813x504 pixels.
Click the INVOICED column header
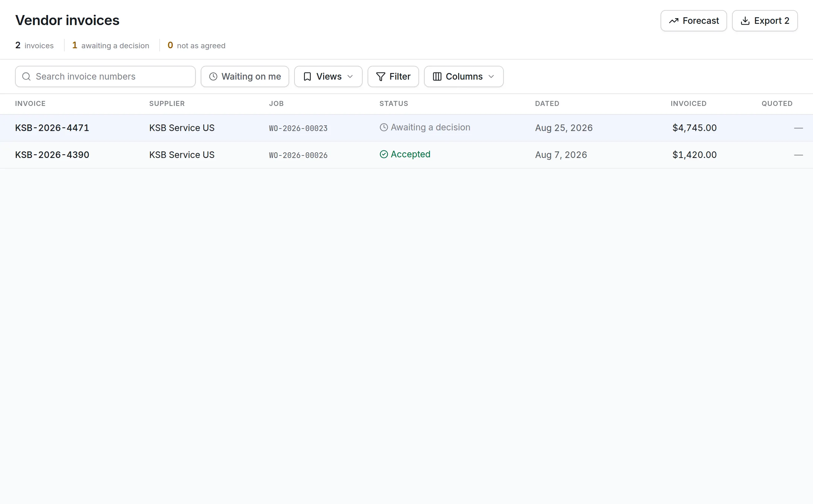point(688,103)
